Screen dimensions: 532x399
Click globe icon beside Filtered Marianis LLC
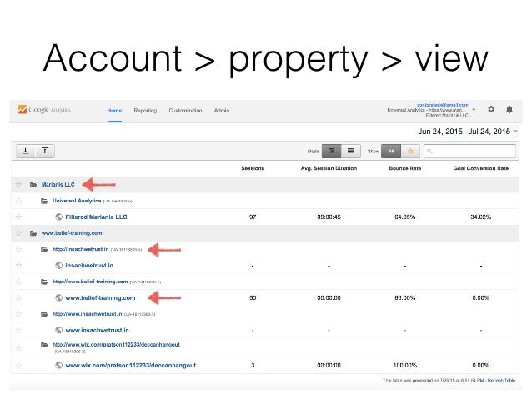click(x=58, y=217)
